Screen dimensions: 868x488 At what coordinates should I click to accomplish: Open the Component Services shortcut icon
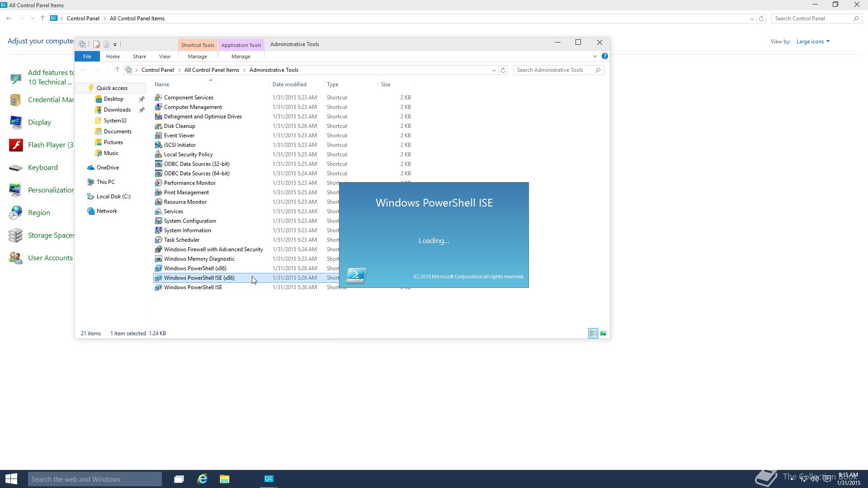(158, 98)
